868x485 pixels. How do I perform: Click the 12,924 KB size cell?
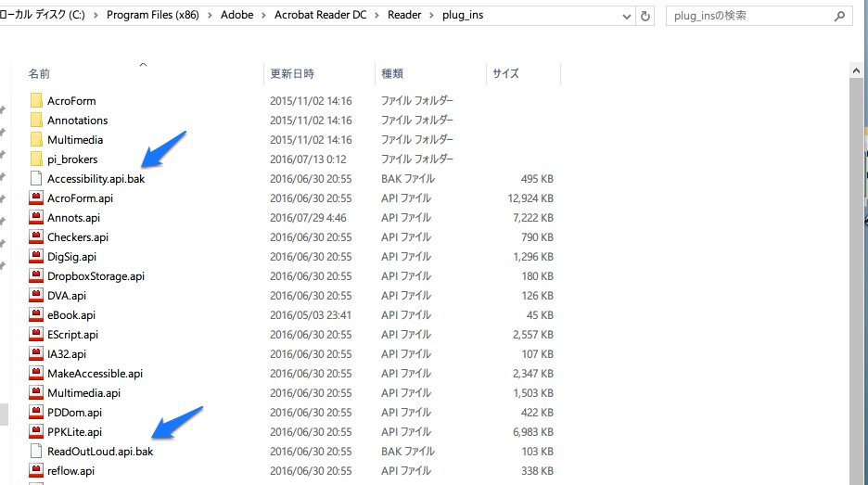coord(530,198)
